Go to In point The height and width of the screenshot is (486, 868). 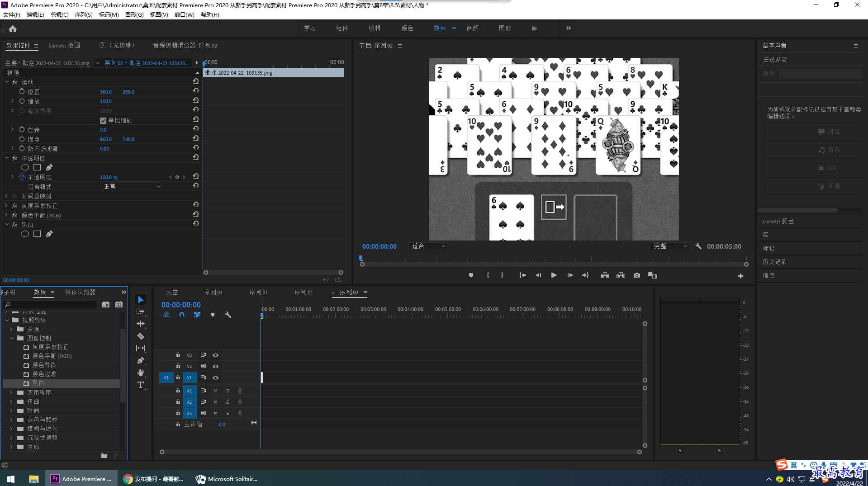[522, 275]
